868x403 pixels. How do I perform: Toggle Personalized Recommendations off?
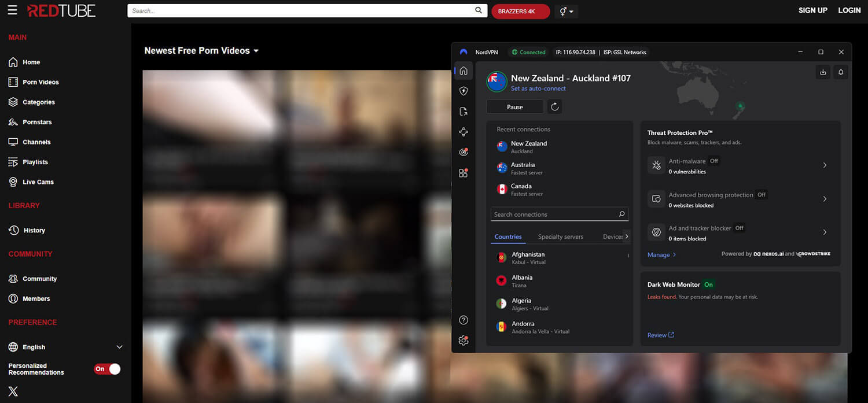click(106, 369)
